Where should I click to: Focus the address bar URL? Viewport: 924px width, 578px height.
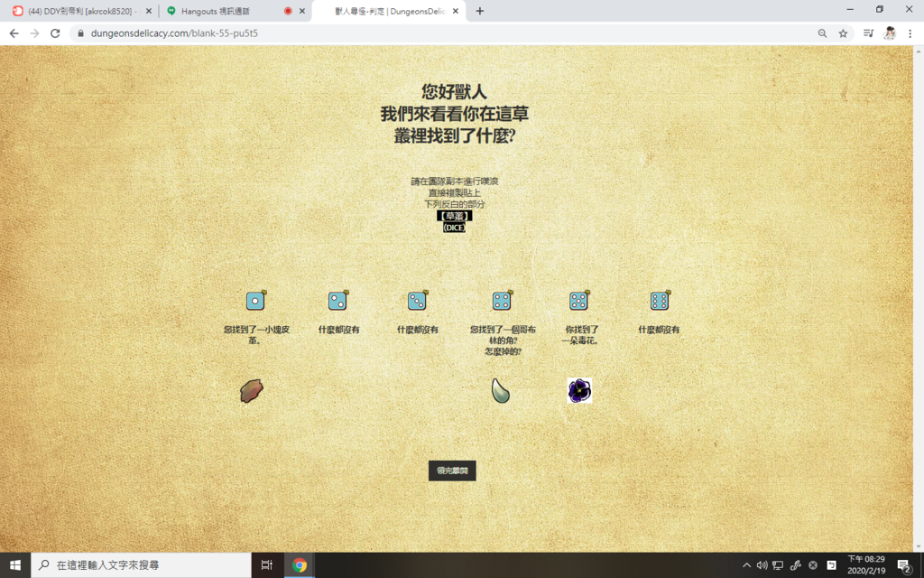click(x=174, y=33)
